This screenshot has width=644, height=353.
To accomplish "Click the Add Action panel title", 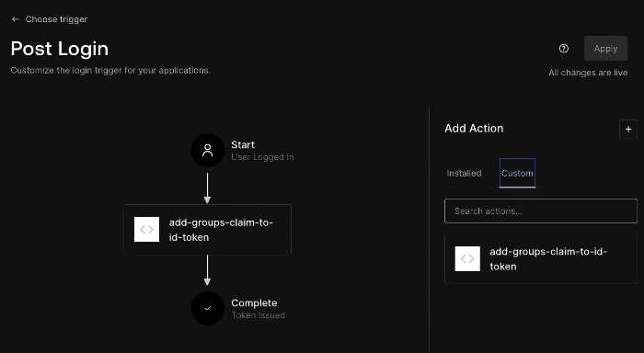I will (x=474, y=129).
